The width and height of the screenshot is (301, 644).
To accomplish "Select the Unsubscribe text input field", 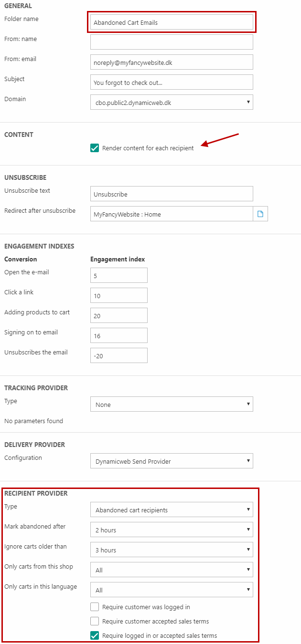I will pos(172,194).
